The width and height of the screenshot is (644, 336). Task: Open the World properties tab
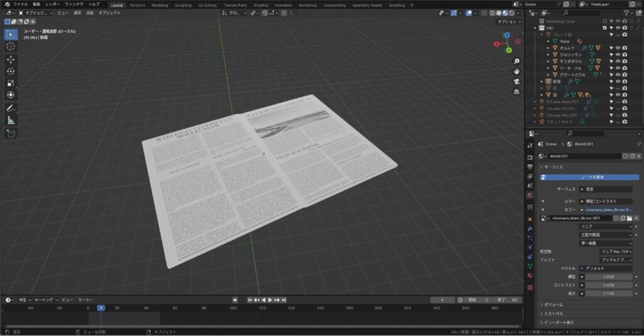530,195
